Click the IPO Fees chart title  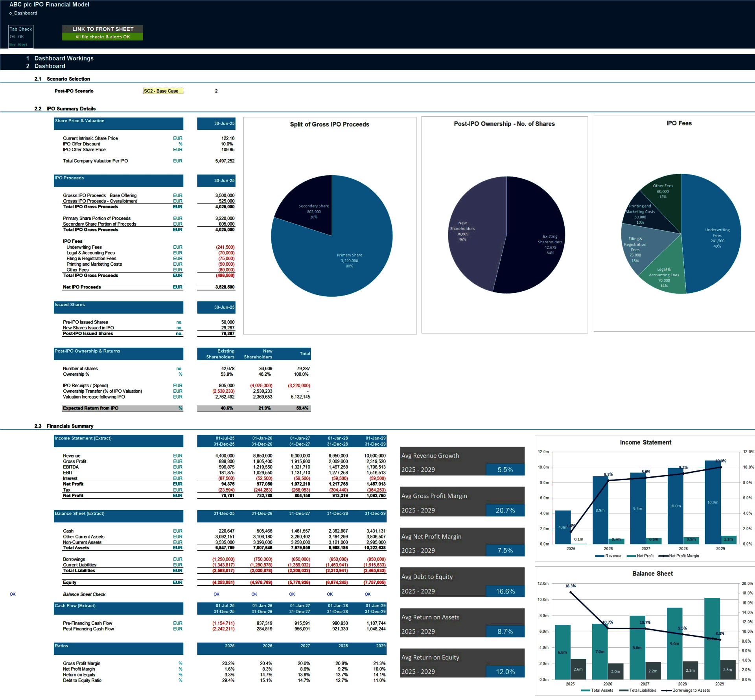pyautogui.click(x=679, y=123)
